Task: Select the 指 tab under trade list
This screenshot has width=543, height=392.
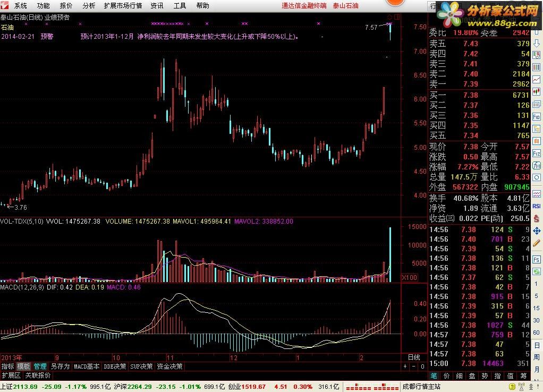Action: pos(497,376)
